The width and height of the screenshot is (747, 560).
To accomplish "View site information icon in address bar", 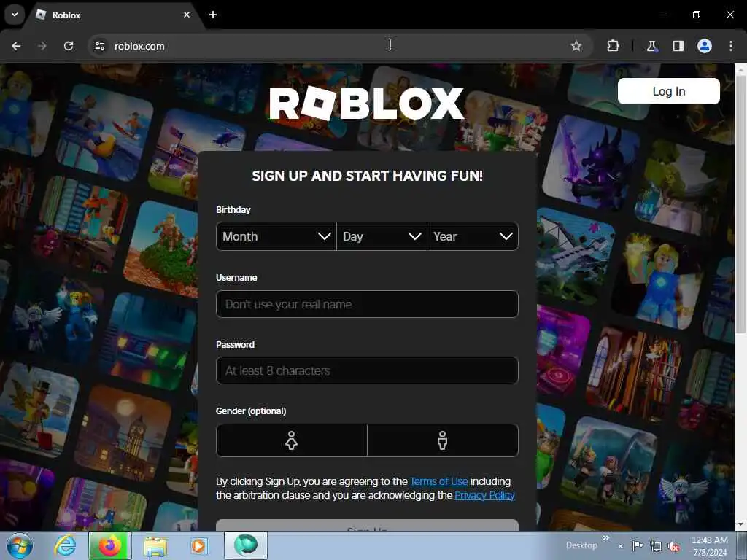I will pyautogui.click(x=99, y=46).
